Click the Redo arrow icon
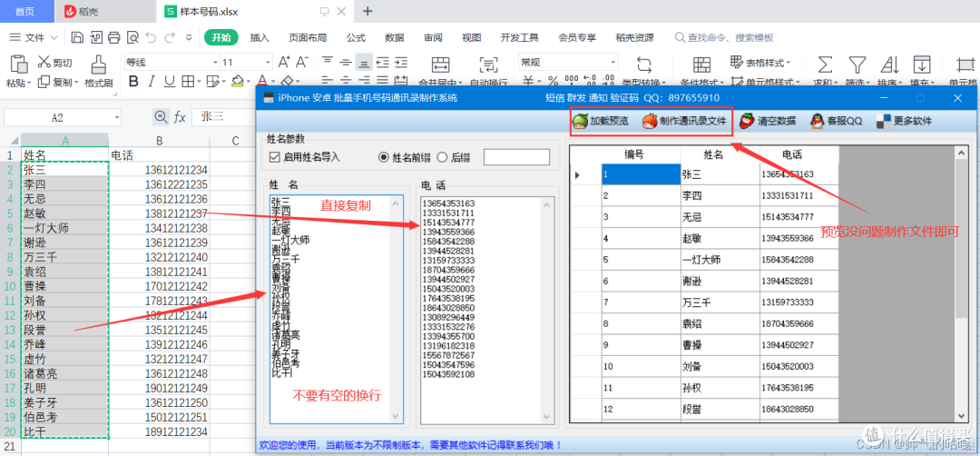980x456 pixels. [170, 37]
